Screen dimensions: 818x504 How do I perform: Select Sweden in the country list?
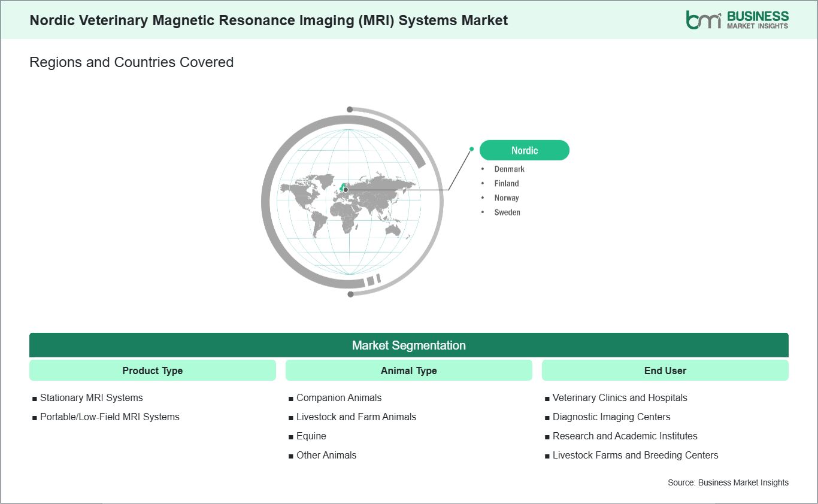507,212
